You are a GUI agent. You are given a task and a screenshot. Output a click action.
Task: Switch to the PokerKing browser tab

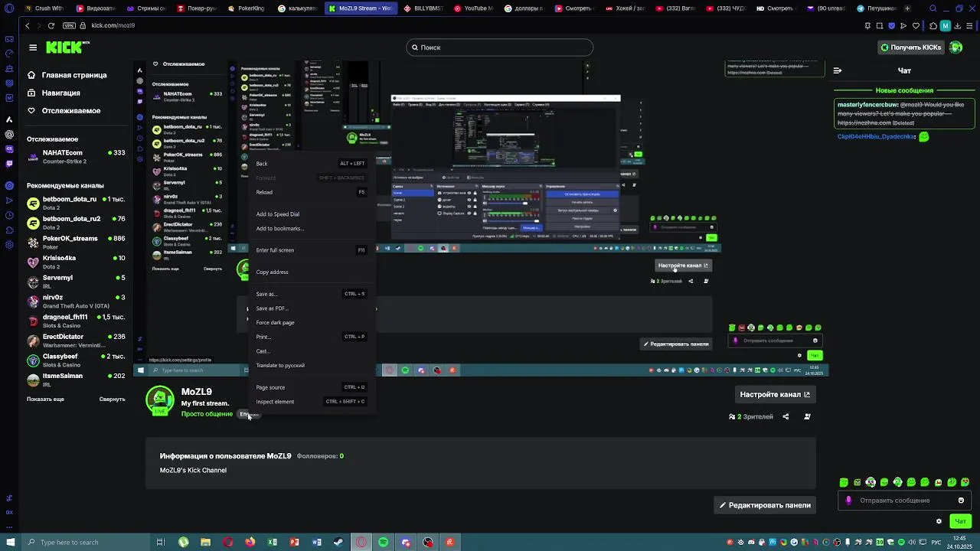tap(247, 8)
